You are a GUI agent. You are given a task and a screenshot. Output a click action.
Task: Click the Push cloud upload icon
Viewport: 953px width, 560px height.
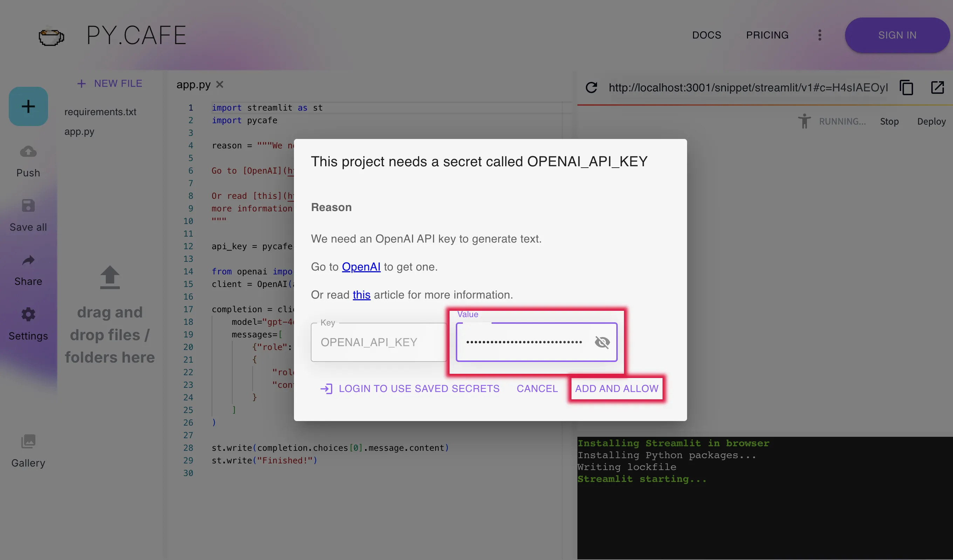coord(28,152)
